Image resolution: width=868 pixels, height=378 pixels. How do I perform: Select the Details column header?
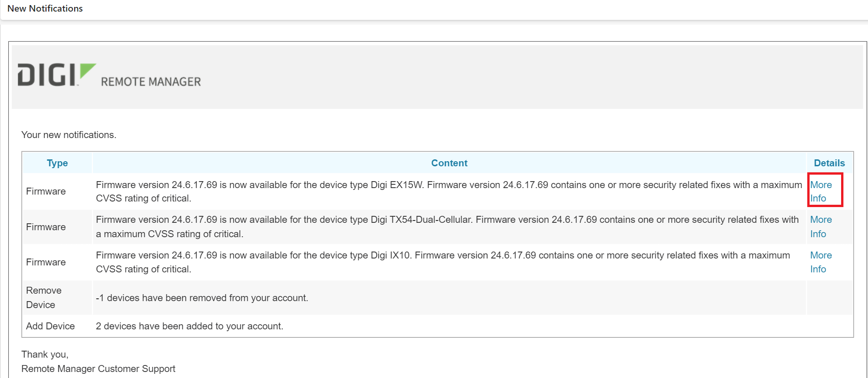coord(829,163)
